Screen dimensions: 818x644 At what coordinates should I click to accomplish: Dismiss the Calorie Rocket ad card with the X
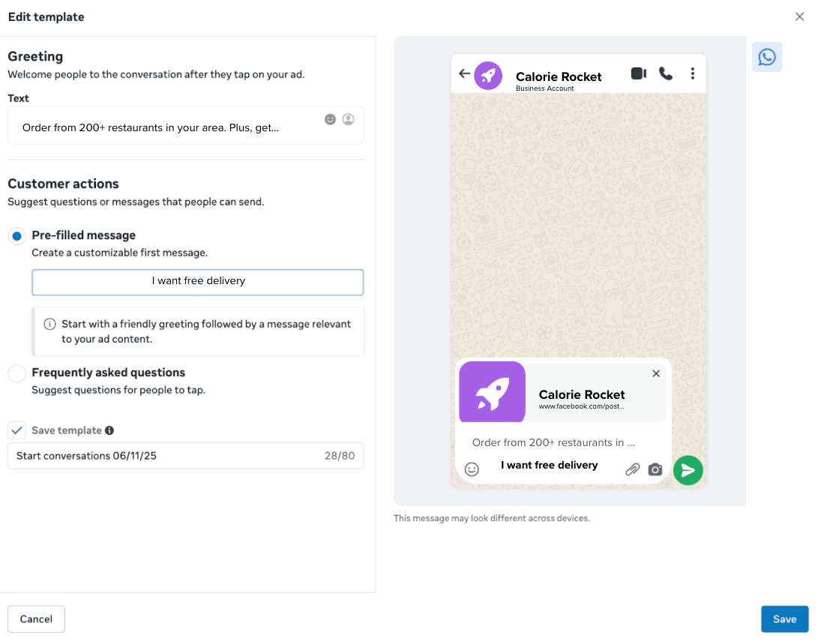point(656,373)
